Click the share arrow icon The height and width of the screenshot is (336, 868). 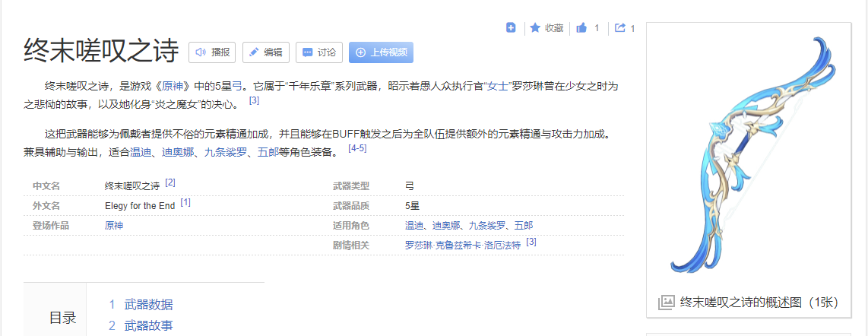(620, 27)
